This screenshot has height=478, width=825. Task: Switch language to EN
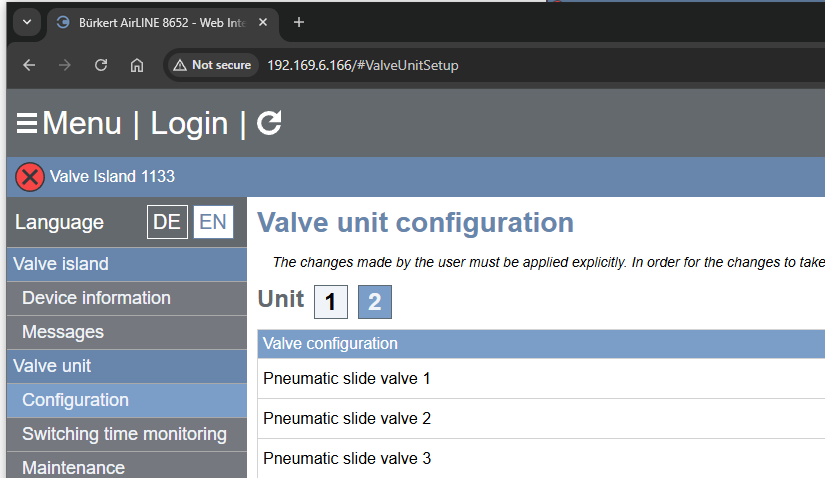(x=213, y=222)
